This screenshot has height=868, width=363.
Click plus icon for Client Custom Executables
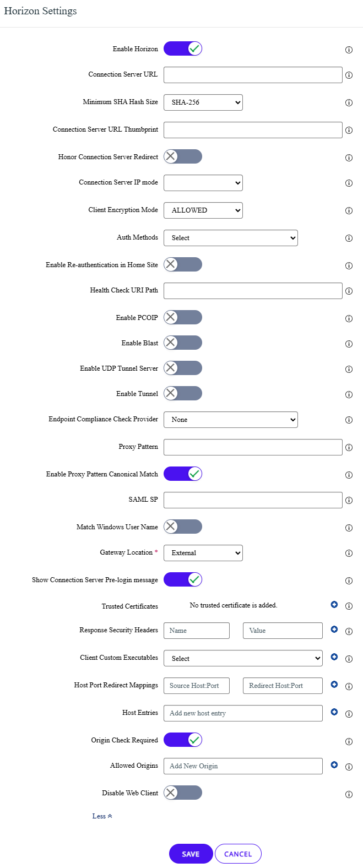(334, 657)
